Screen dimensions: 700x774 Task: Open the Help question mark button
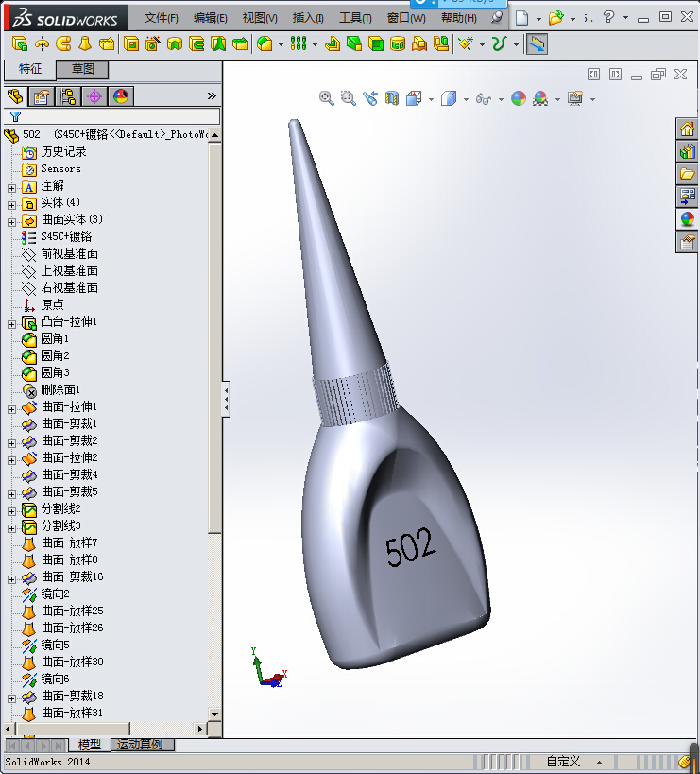click(608, 17)
